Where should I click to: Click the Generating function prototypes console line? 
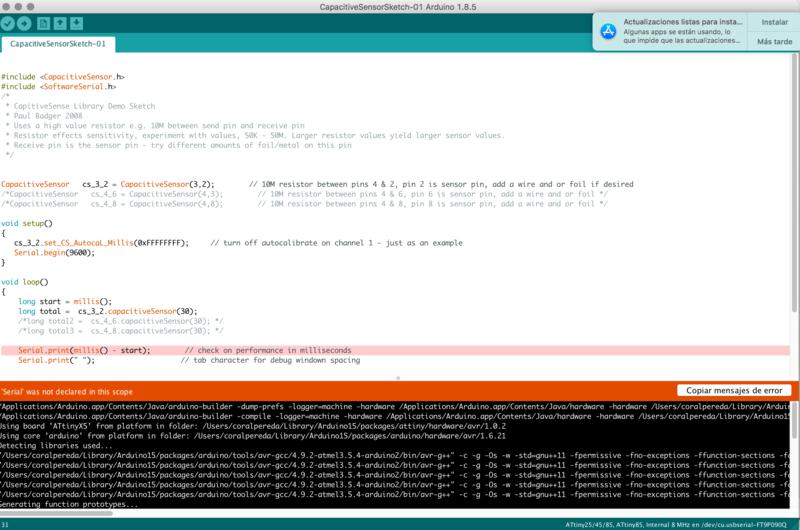click(x=69, y=504)
